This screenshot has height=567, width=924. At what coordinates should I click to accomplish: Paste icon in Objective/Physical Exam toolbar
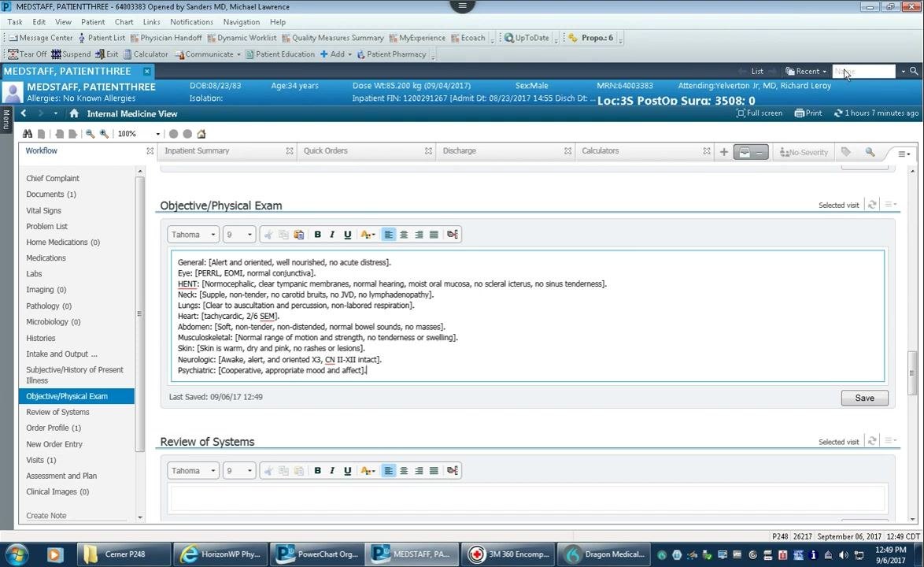(299, 235)
